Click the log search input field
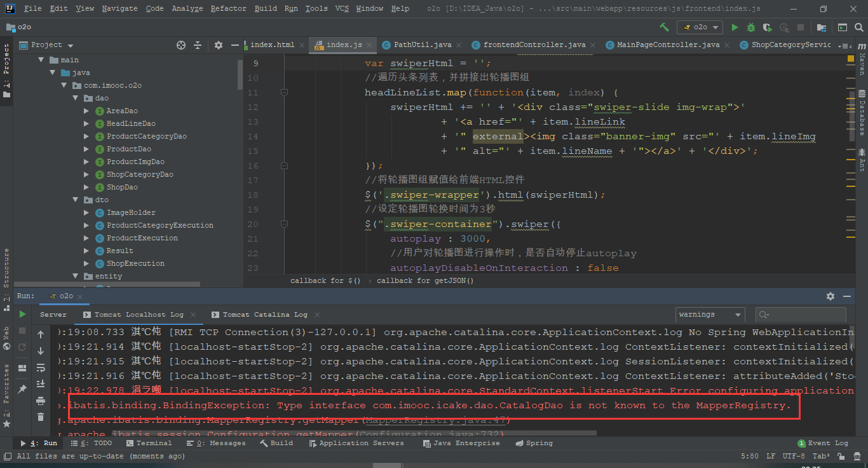 click(x=801, y=315)
